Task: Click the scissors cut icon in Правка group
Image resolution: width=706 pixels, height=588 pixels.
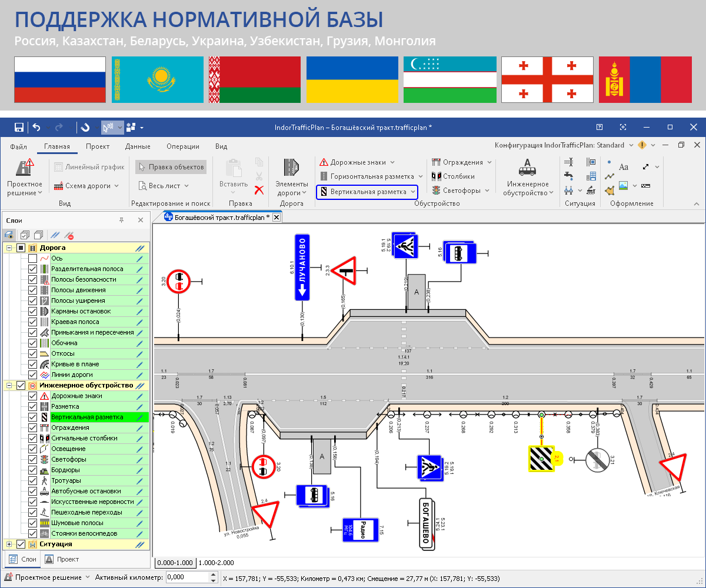Action: click(x=259, y=176)
